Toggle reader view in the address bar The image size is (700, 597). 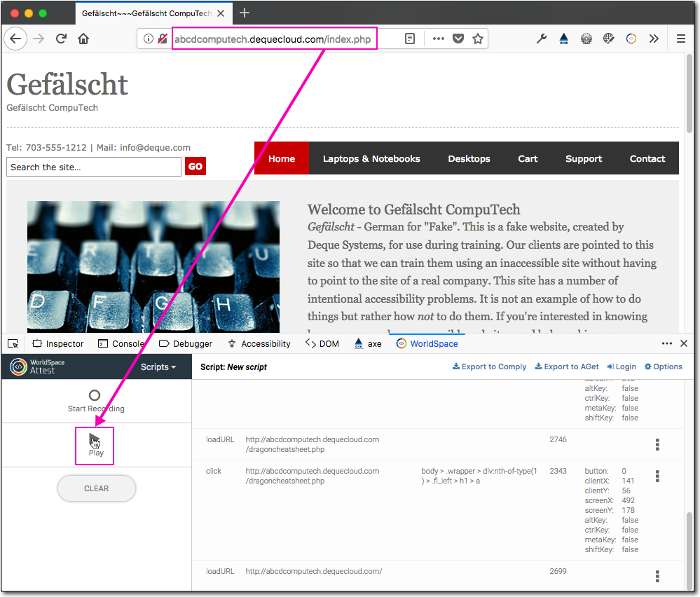coord(410,39)
